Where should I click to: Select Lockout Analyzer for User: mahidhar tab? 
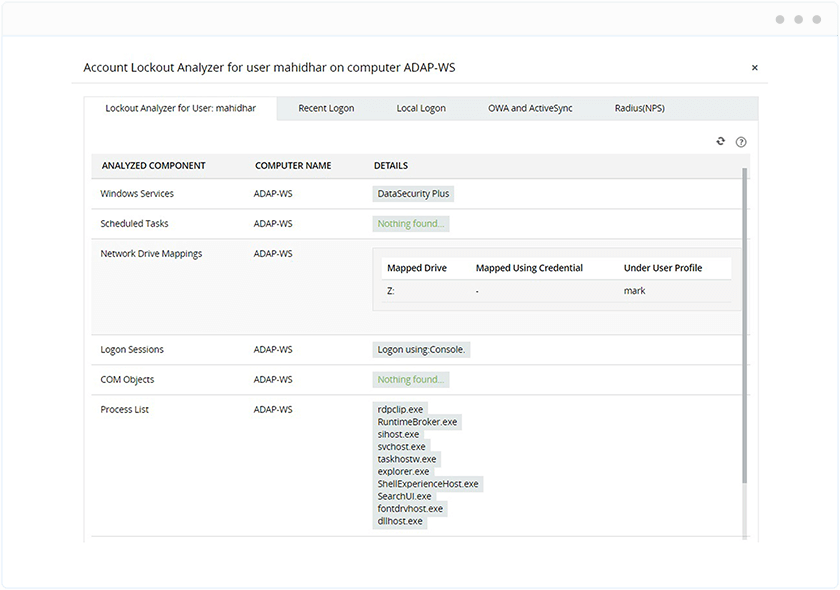click(x=181, y=108)
